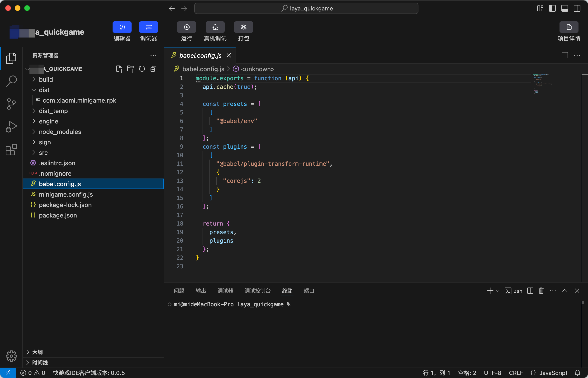This screenshot has height=378, width=588.
Task: Open Project Details (项目详情)
Action: [568, 27]
